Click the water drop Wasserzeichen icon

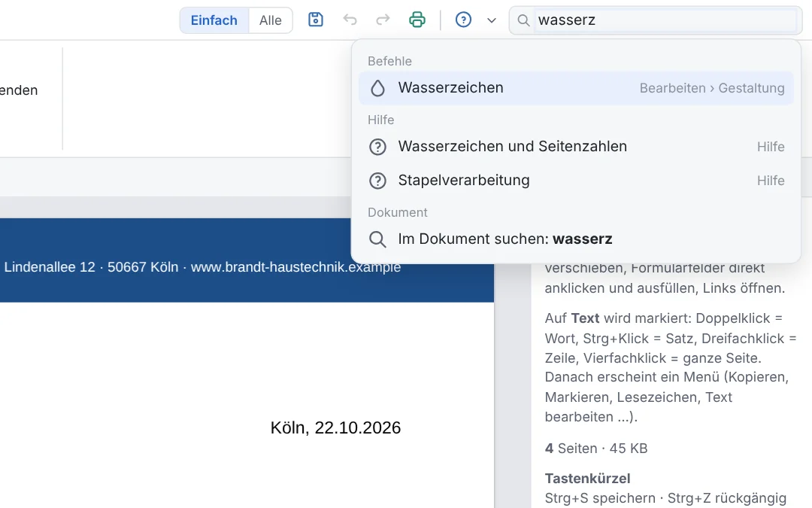(377, 88)
